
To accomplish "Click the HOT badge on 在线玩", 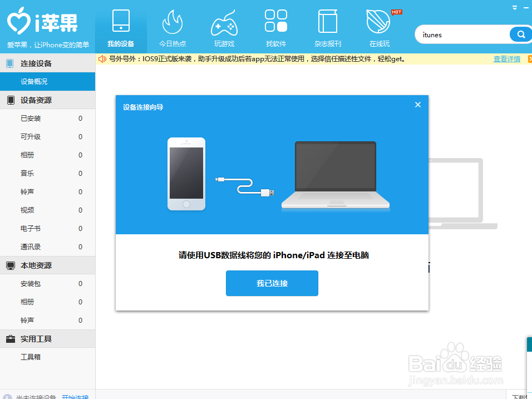I will point(396,12).
